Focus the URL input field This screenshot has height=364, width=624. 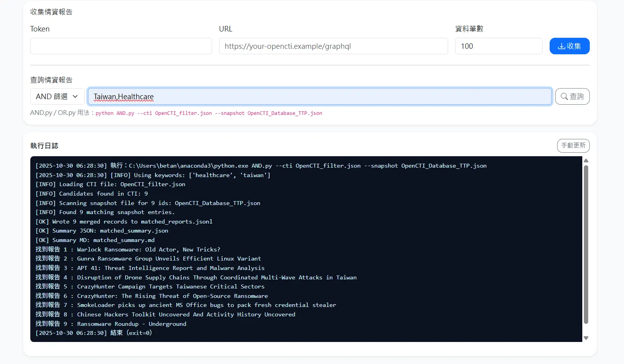click(334, 46)
